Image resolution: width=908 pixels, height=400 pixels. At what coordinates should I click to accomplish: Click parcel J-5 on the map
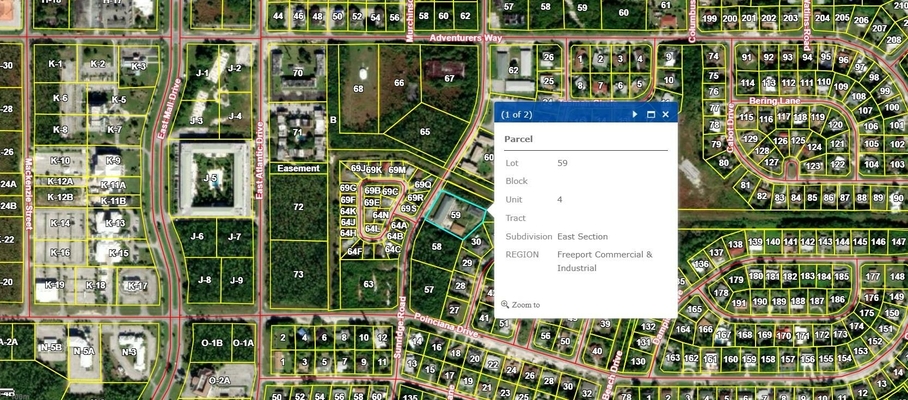(x=210, y=178)
